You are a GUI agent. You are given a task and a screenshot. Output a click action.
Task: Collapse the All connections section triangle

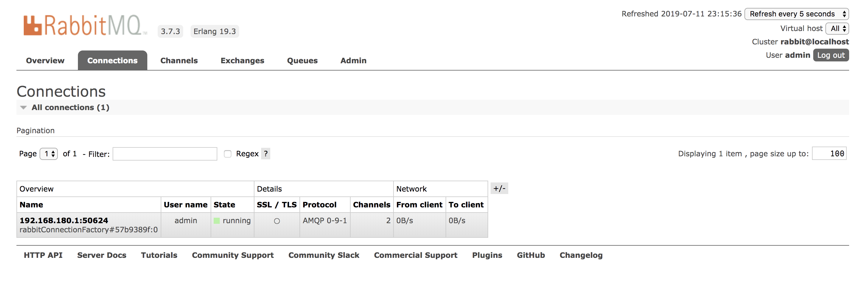click(x=23, y=108)
